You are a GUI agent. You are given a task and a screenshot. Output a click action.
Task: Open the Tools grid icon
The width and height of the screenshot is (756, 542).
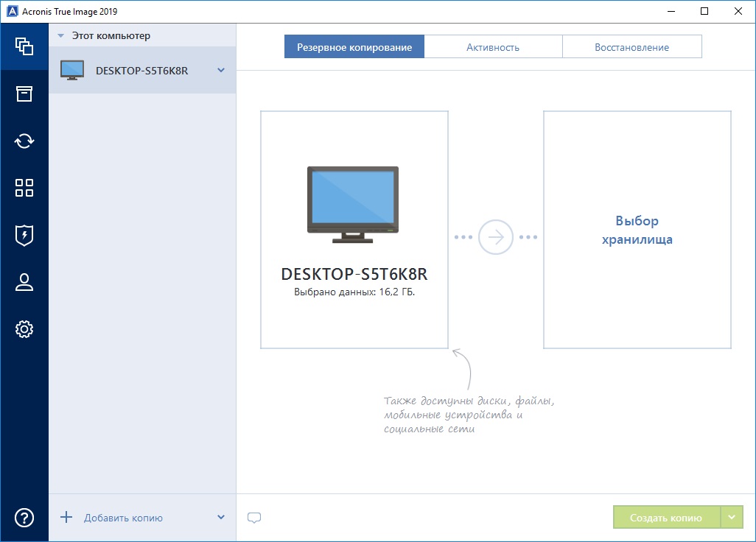[x=24, y=188]
